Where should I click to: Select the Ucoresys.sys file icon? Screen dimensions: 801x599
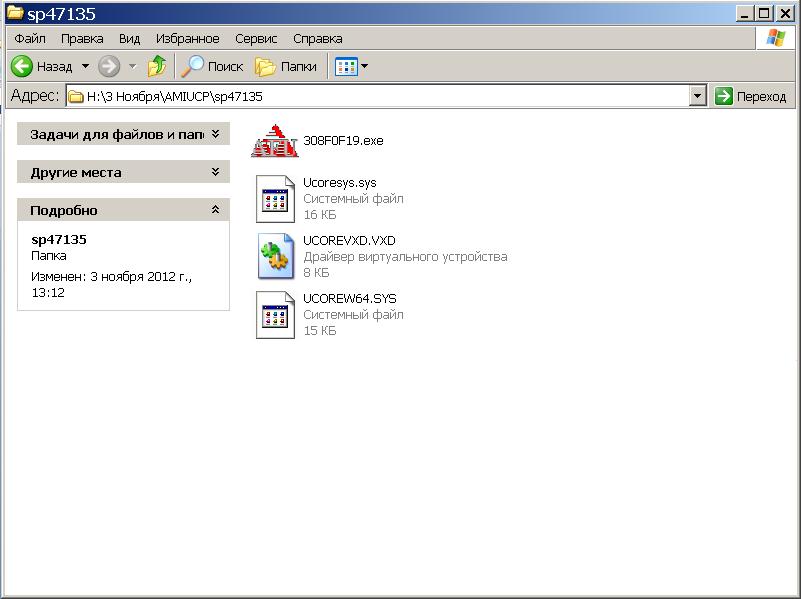click(274, 198)
